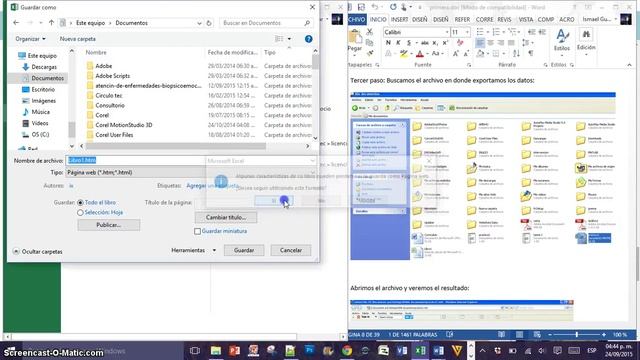
Task: Open the Herramientas dropdown
Action: coord(194,250)
